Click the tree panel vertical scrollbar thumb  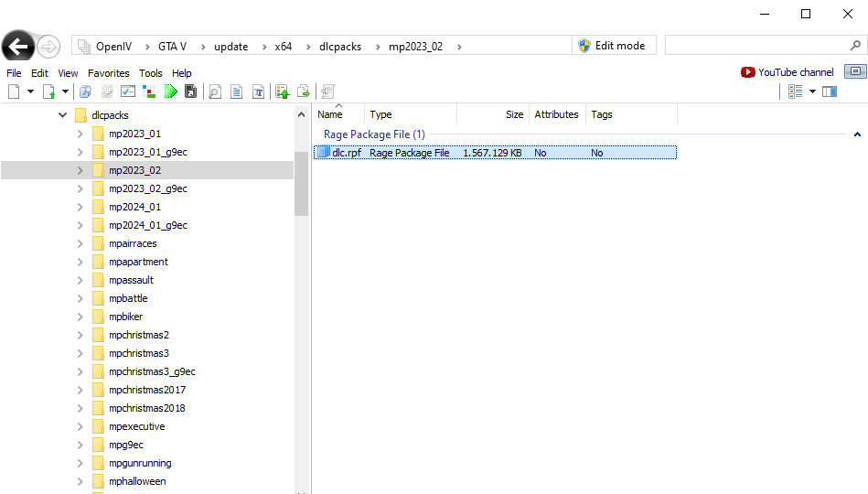coord(301,183)
